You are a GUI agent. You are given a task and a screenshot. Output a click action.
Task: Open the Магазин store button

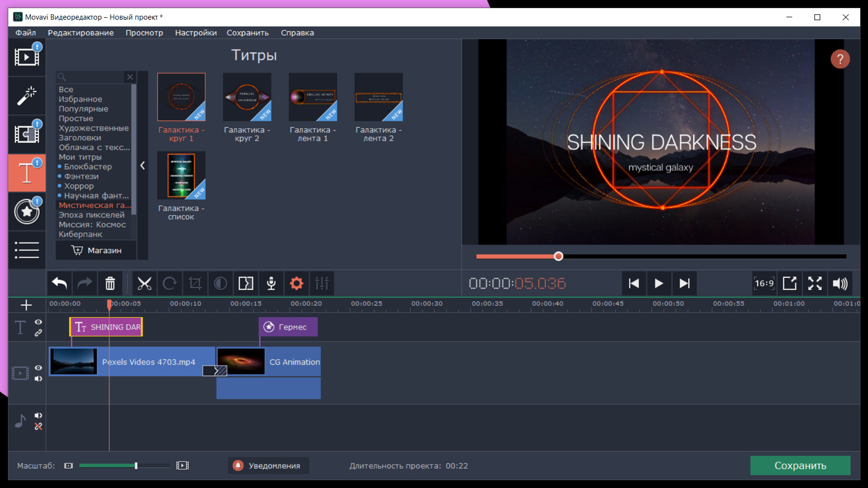(x=96, y=250)
